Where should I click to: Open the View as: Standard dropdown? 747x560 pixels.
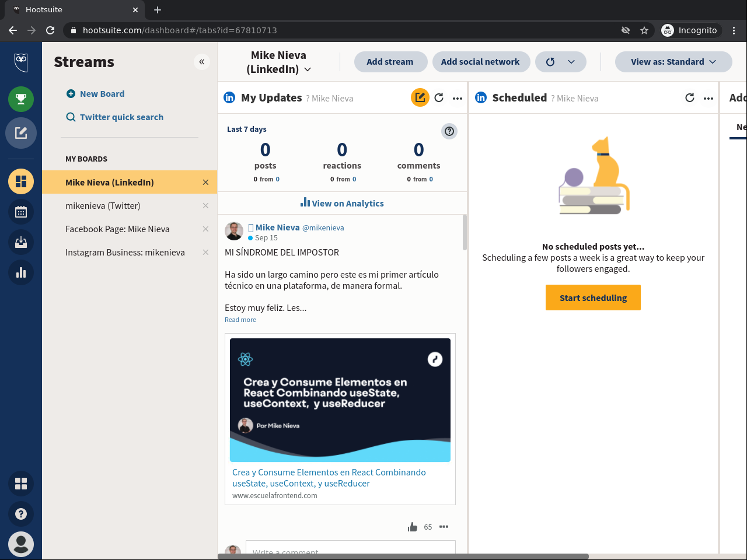pyautogui.click(x=673, y=62)
